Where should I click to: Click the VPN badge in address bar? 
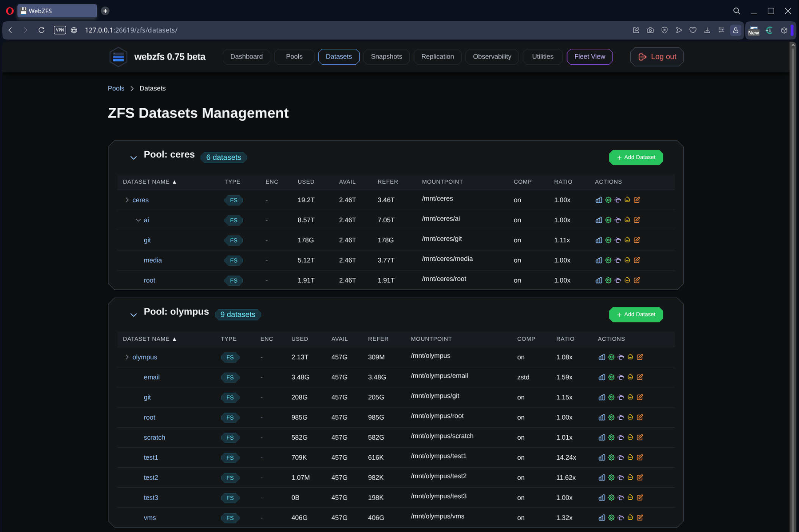click(59, 30)
